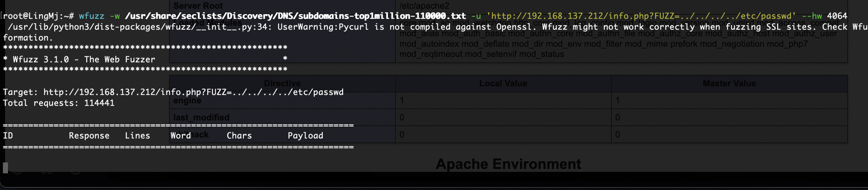
Task: Click the Word column header
Action: tap(181, 136)
